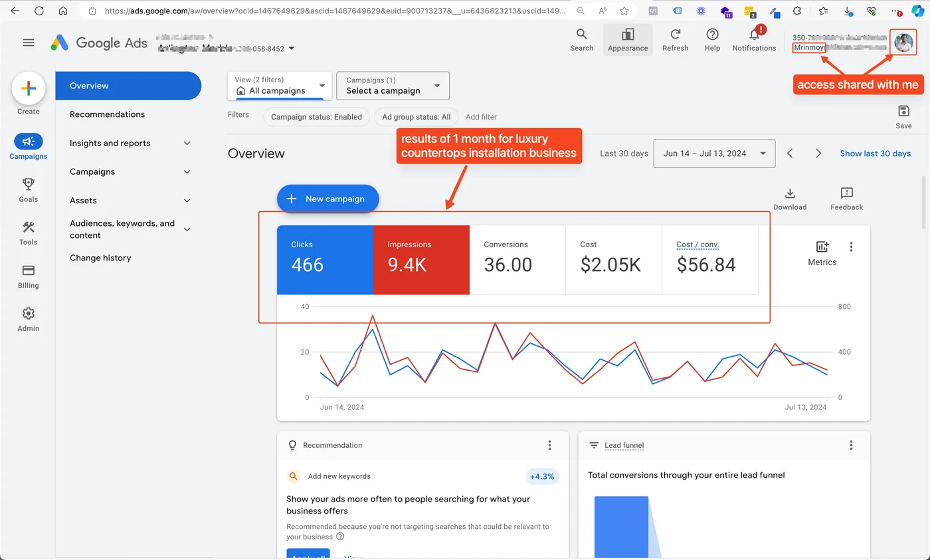Screen dimensions: 930x560
Task: Open the Admin settings icon
Action: (28, 318)
